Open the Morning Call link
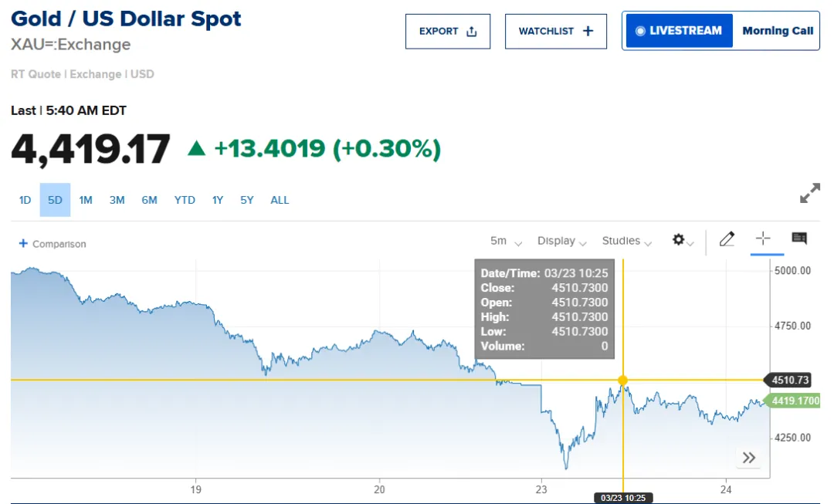The height and width of the screenshot is (504, 834). coord(778,32)
